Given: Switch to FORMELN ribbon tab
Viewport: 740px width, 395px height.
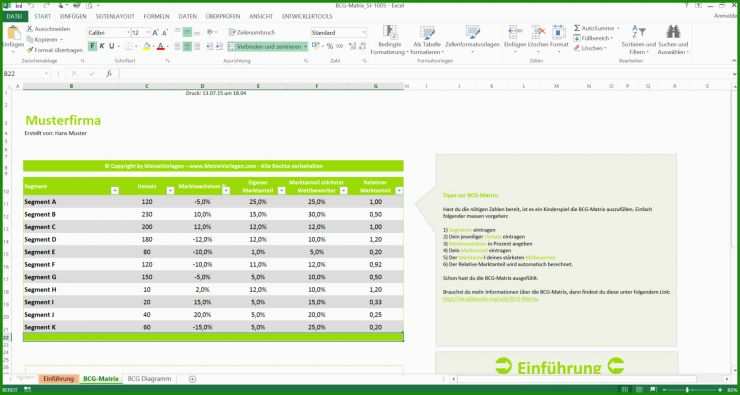Looking at the screenshot, I should coord(156,16).
